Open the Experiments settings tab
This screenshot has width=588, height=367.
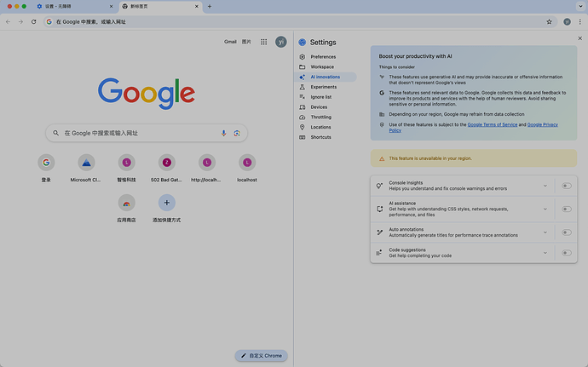[x=326, y=87]
